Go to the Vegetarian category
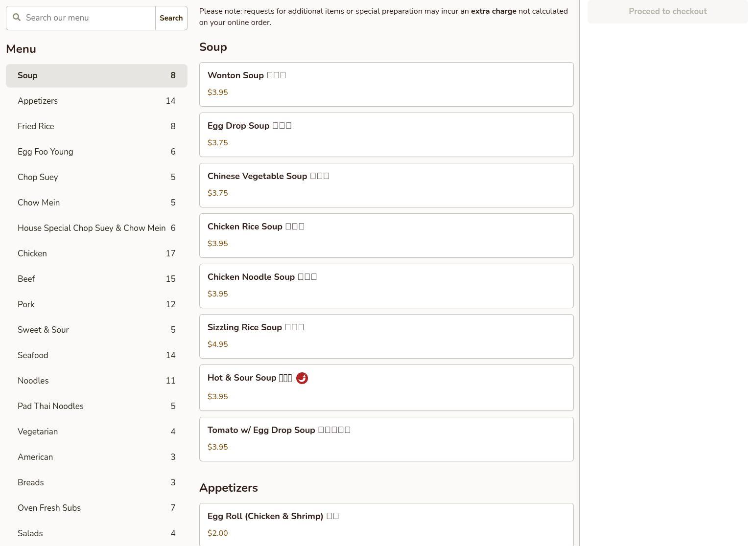The image size is (756, 546). 96,432
